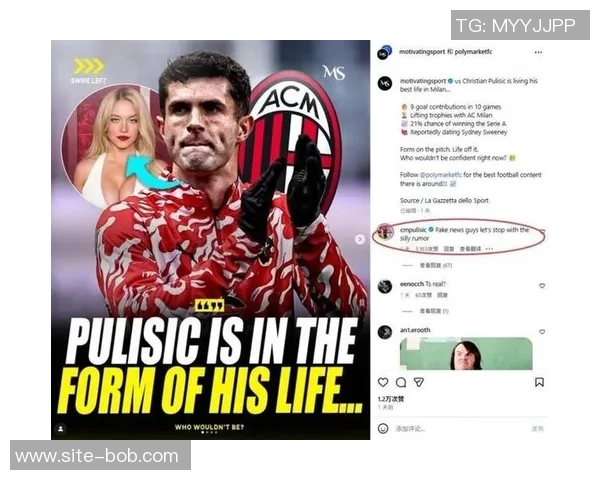Reply to eenocch's comment
600x480 pixels.
tap(442, 295)
